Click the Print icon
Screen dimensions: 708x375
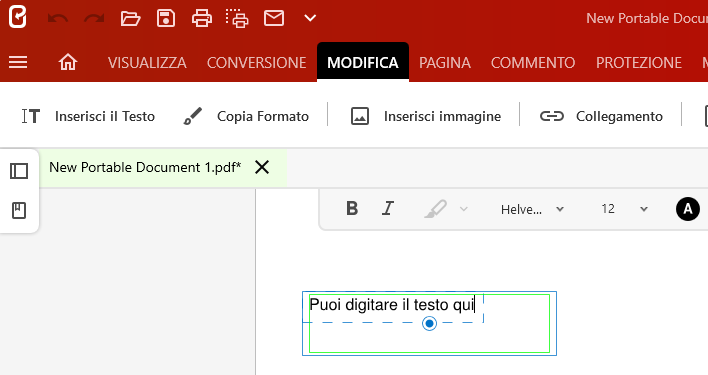click(201, 19)
